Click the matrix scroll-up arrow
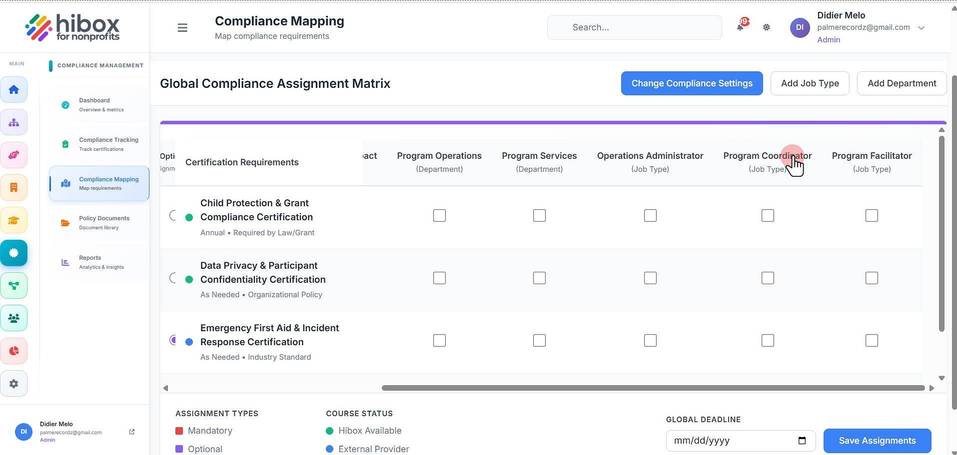 (941, 129)
